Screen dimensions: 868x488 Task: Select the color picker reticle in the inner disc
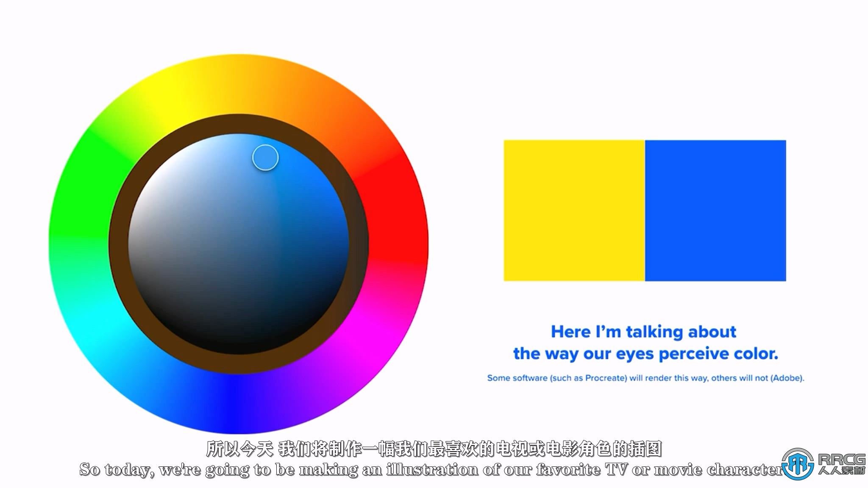pyautogui.click(x=265, y=158)
